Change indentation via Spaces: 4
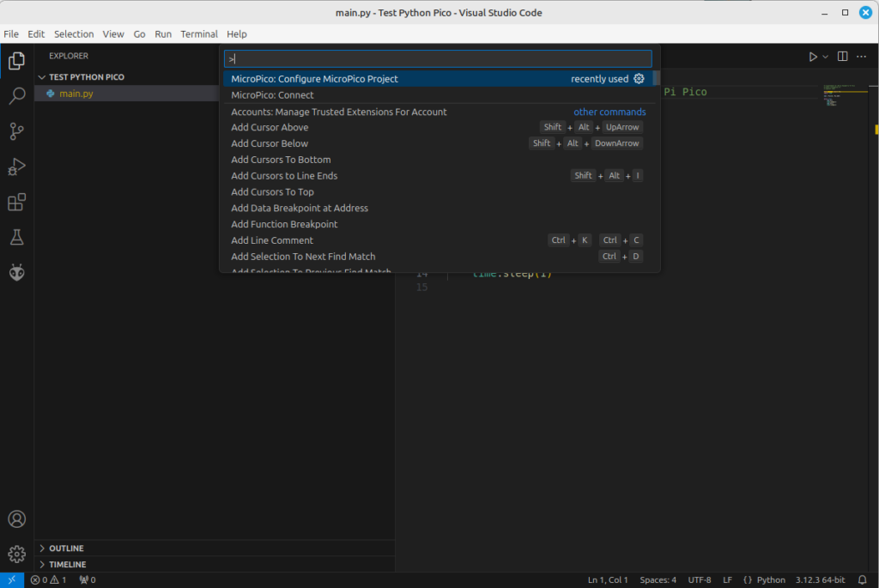The height and width of the screenshot is (588, 879). (x=658, y=580)
